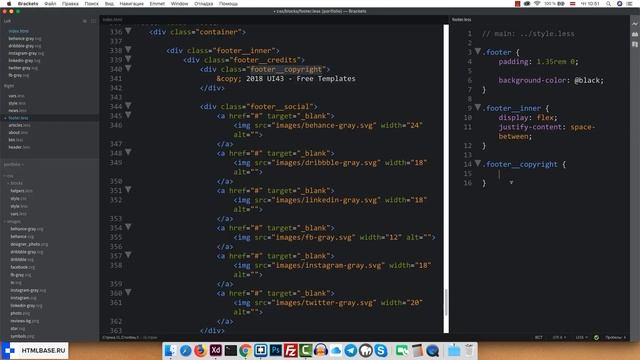Collapse the fold at line 336
640x360 pixels.
[x=128, y=31]
